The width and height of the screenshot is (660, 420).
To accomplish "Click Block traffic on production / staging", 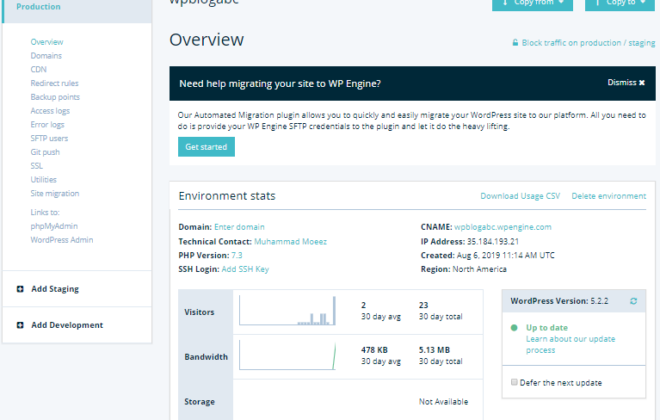I will [588, 43].
